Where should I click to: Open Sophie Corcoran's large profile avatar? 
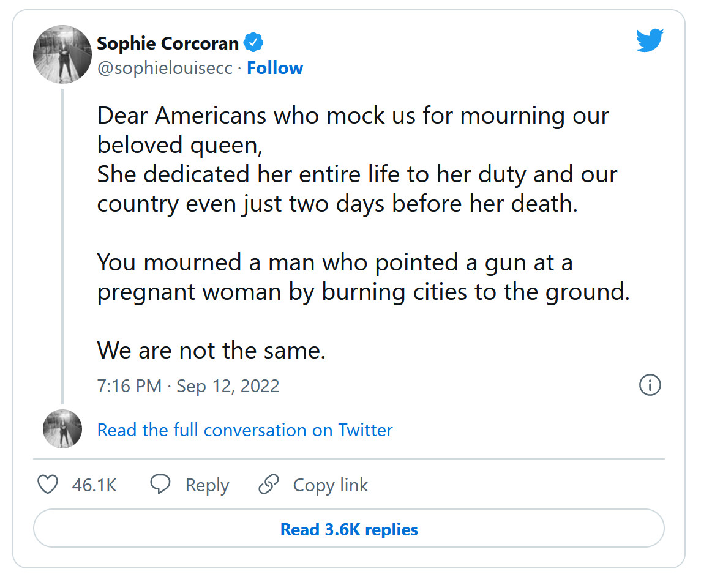pyautogui.click(x=62, y=55)
